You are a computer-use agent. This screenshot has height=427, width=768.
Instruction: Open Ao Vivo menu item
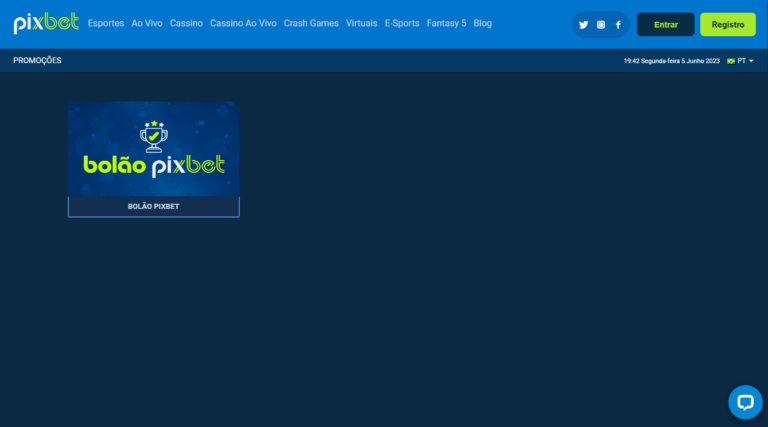tap(147, 24)
